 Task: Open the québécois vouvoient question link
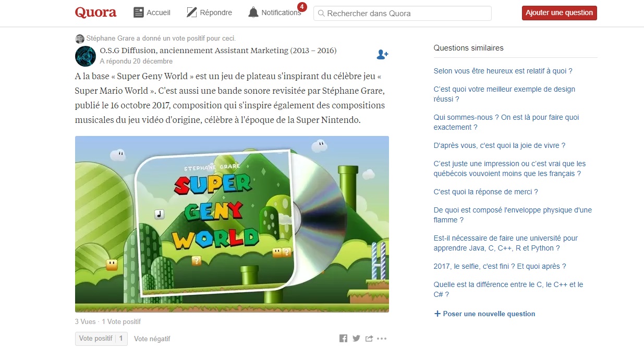(x=510, y=168)
